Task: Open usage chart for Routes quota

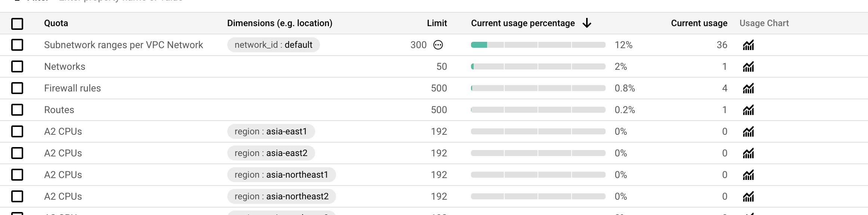Action: 748,110
